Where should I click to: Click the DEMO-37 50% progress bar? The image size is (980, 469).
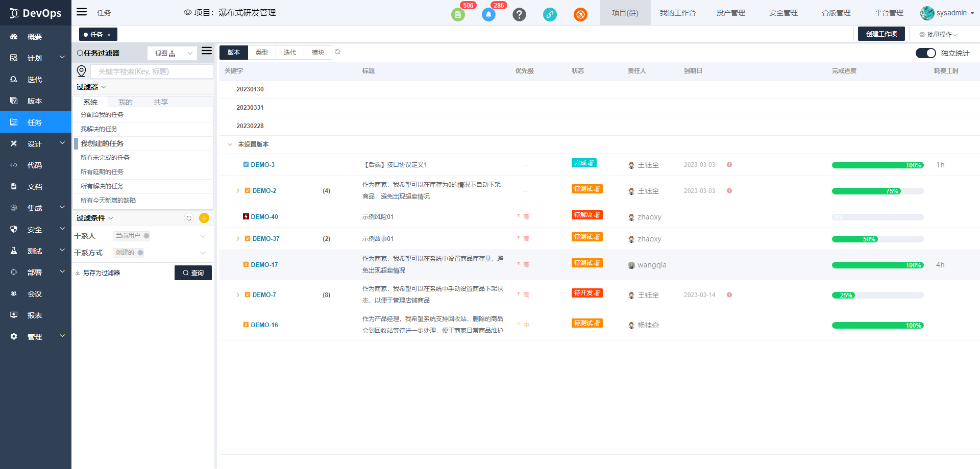click(x=877, y=239)
